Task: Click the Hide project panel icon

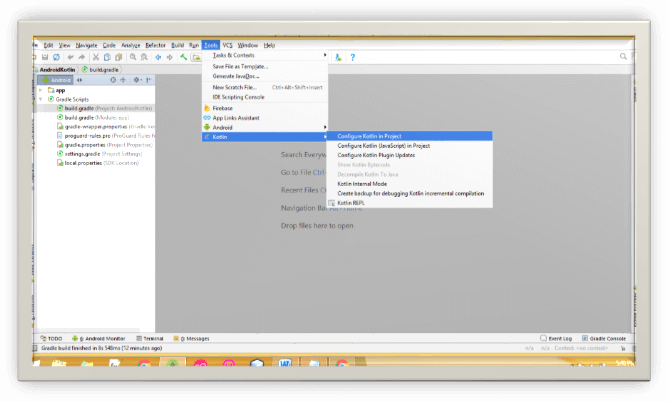Action: click(148, 80)
